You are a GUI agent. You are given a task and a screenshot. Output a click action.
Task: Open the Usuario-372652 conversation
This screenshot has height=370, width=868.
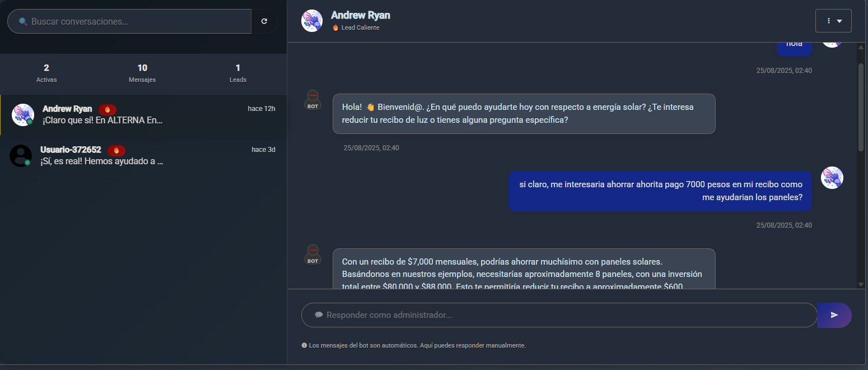[x=143, y=156]
